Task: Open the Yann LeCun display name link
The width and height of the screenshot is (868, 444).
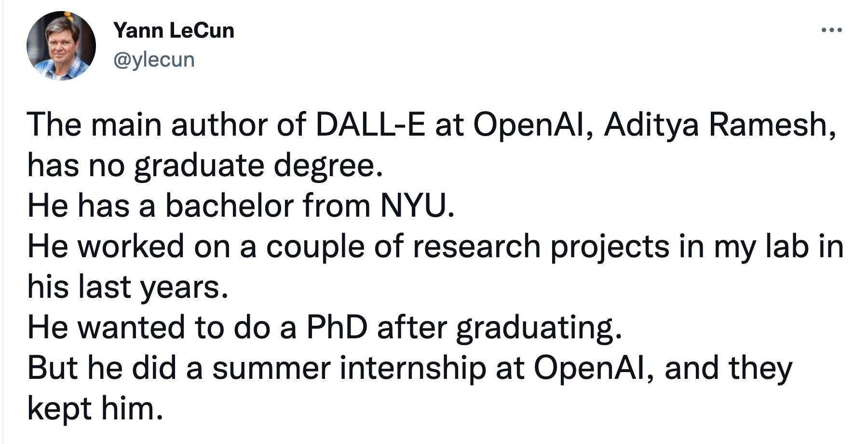Action: click(174, 31)
